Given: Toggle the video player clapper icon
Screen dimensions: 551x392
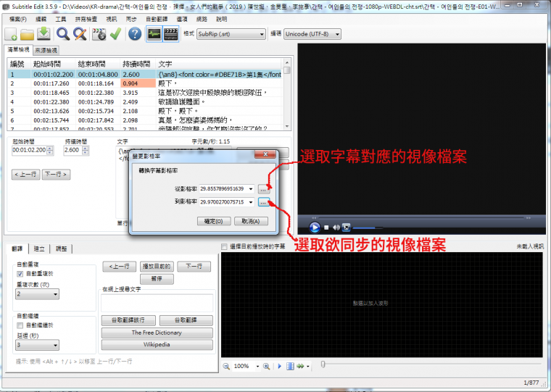Looking at the screenshot, I should (171, 34).
